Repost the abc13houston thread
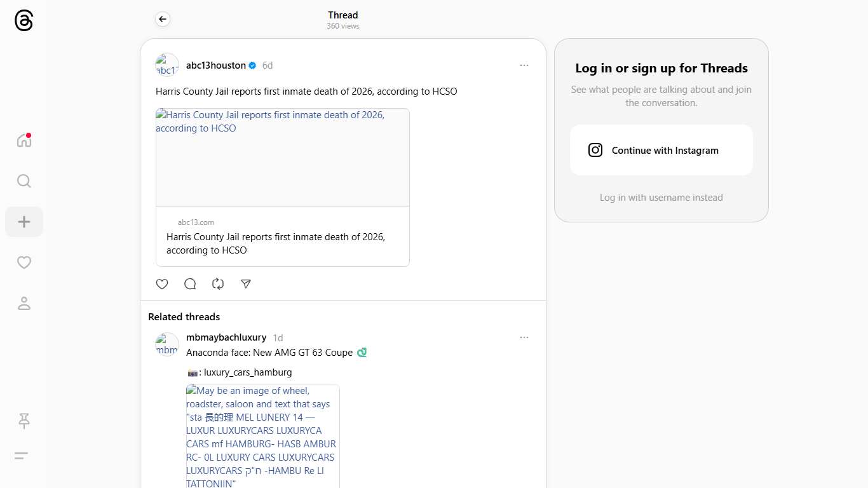 coord(218,284)
